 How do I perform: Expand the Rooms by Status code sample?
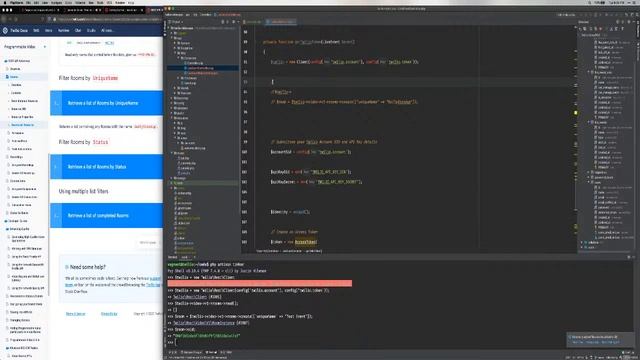pyautogui.click(x=56, y=167)
